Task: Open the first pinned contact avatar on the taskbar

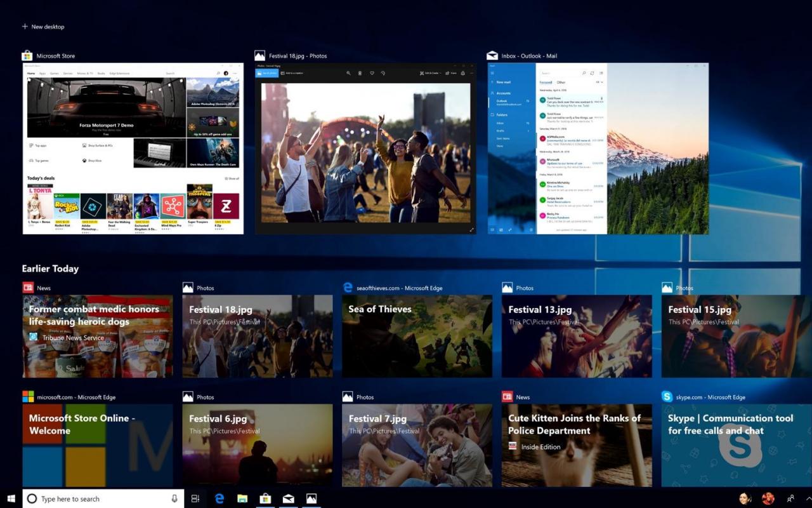Action: [x=745, y=498]
